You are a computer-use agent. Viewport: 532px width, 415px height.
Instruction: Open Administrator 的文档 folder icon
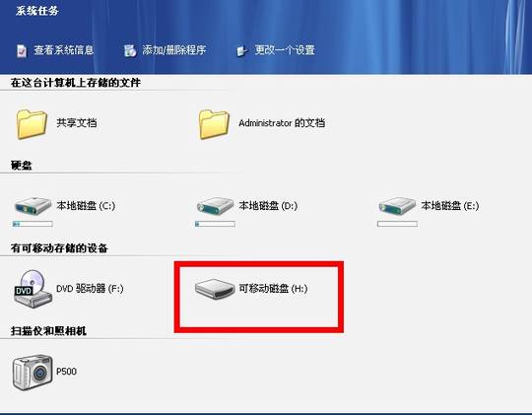click(x=214, y=124)
